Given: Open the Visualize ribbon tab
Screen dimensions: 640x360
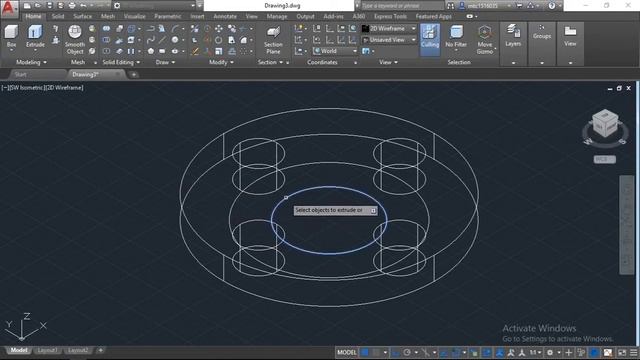Looking at the screenshot, I should point(135,16).
